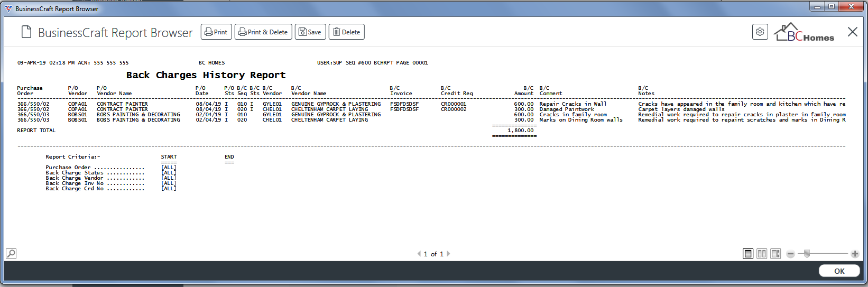Maximize the BusinessCraft window
868x287 pixels.
832,7
